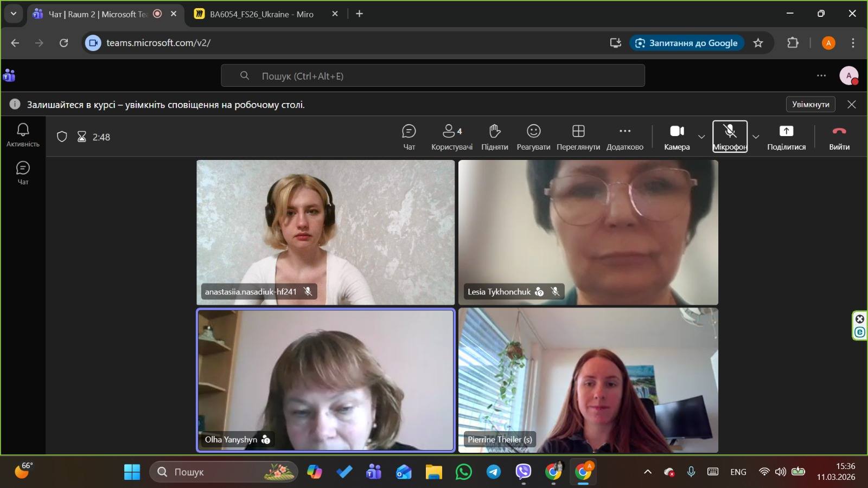Select the Pierrine Theiler video tile
The image size is (868, 488).
tap(588, 380)
